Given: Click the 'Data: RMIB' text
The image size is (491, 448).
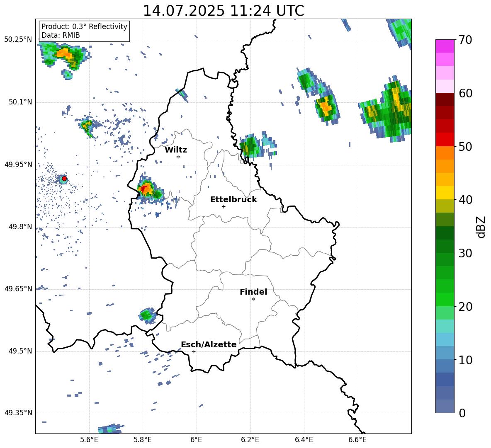Looking at the screenshot, I should pos(61,35).
